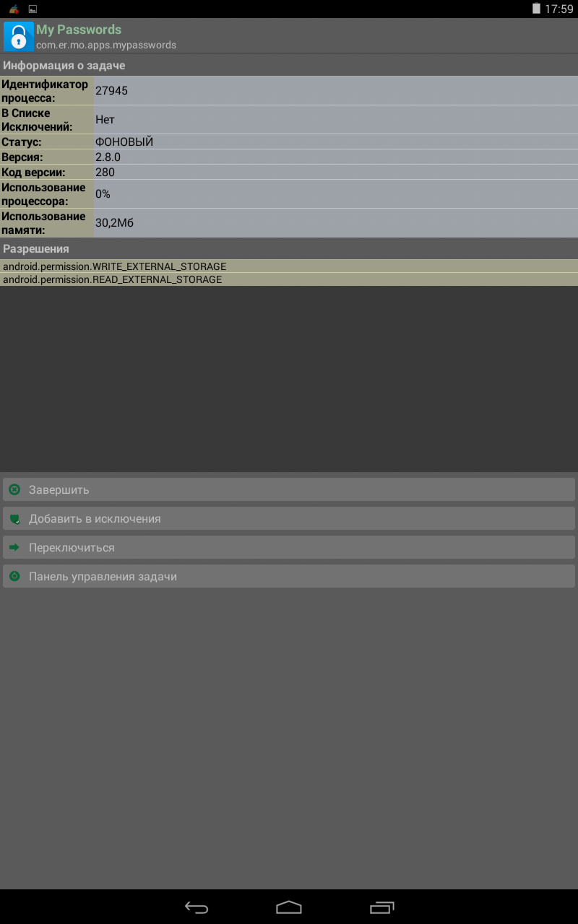Select the process ID value 27945

[x=111, y=91]
